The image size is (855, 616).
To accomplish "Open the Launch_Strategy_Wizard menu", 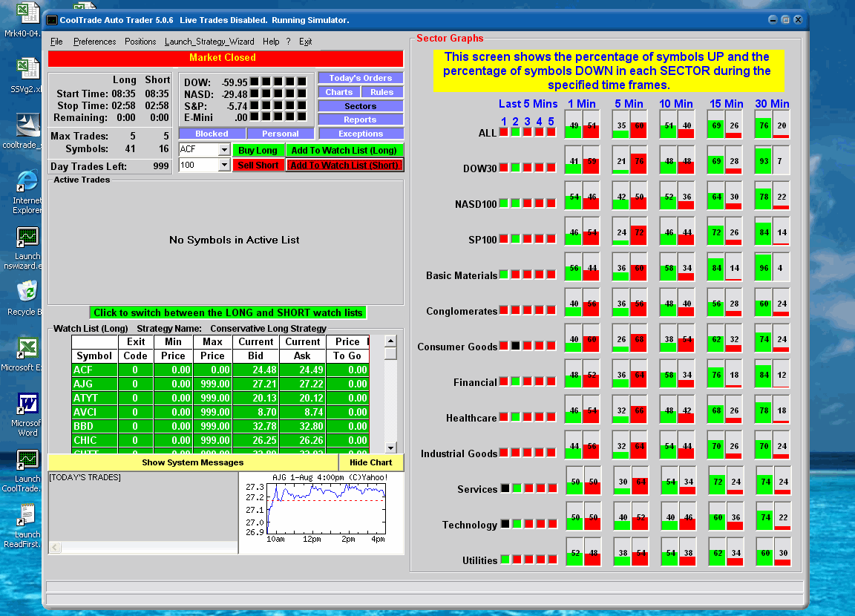I will (209, 42).
